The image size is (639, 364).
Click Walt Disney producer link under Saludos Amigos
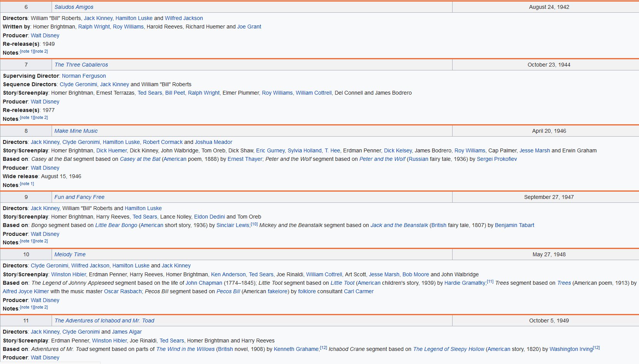pos(45,35)
